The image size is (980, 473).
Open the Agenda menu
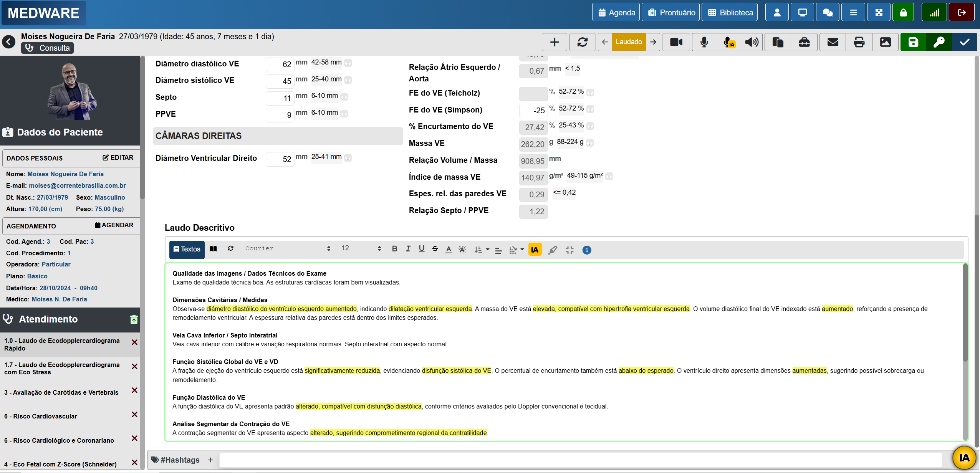pyautogui.click(x=616, y=13)
